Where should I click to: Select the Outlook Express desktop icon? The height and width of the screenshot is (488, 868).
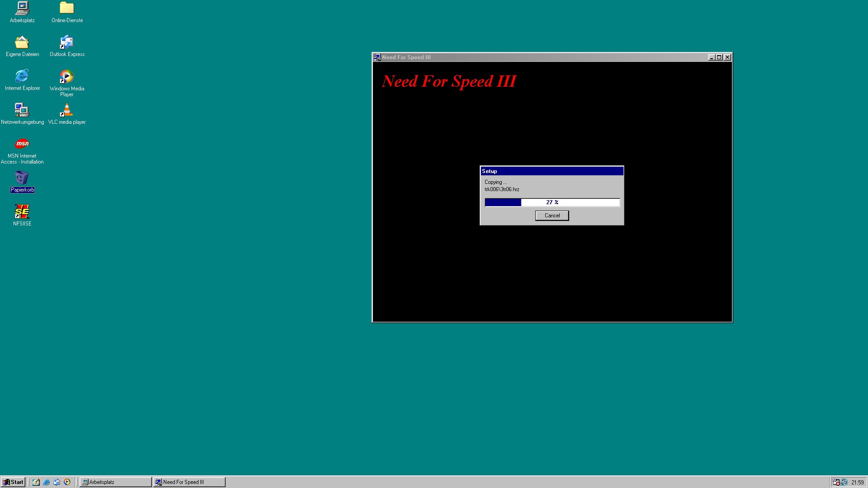pyautogui.click(x=66, y=42)
